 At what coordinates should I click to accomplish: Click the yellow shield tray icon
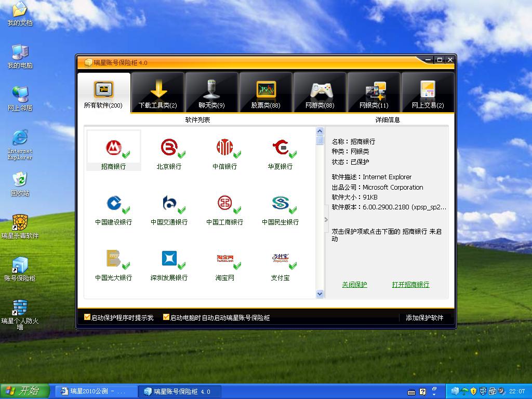click(x=474, y=391)
